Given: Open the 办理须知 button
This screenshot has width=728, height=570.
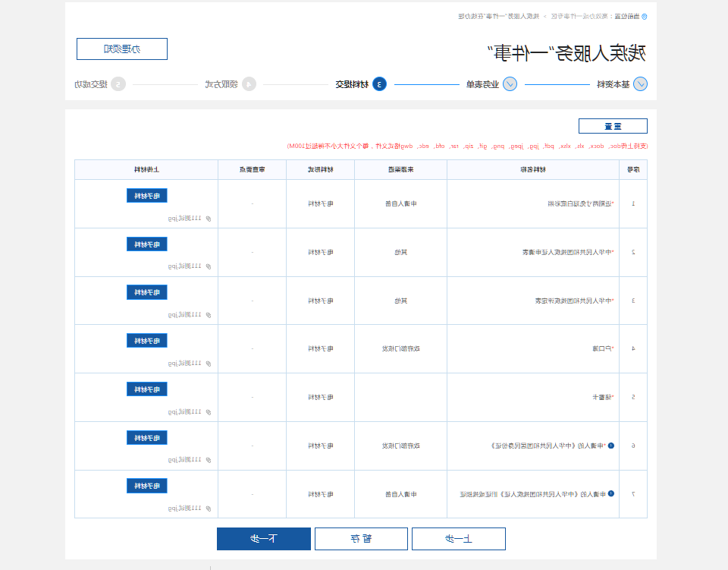Looking at the screenshot, I should pos(121,49).
